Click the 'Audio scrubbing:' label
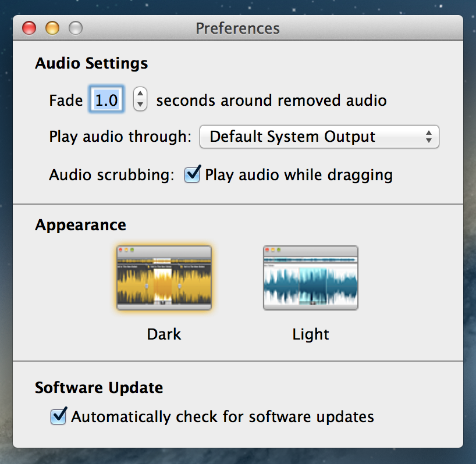 [x=112, y=175]
